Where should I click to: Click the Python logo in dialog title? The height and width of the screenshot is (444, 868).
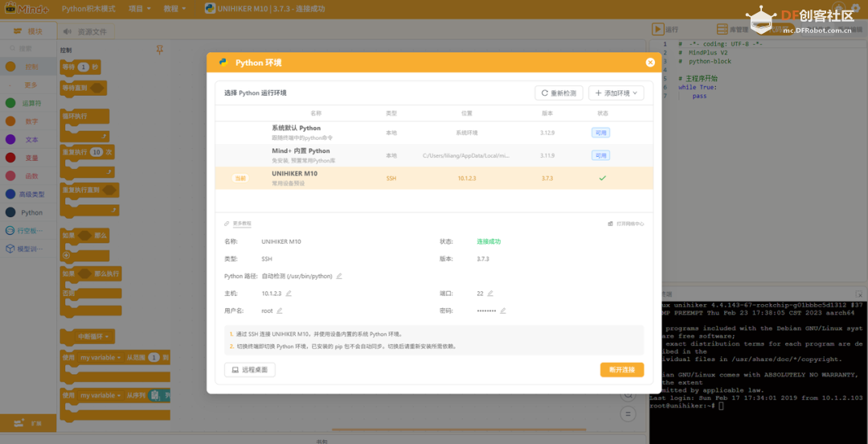(223, 63)
